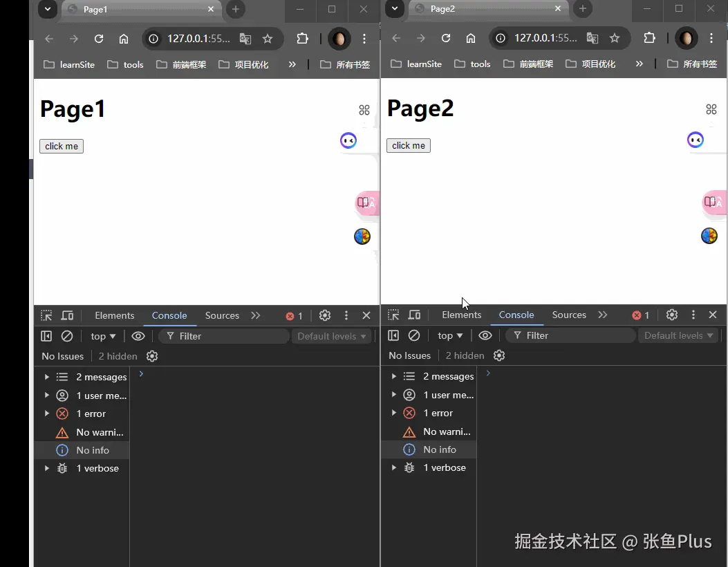Image resolution: width=728 pixels, height=567 pixels.
Task: Click 'click me' button on Page1
Action: (62, 147)
